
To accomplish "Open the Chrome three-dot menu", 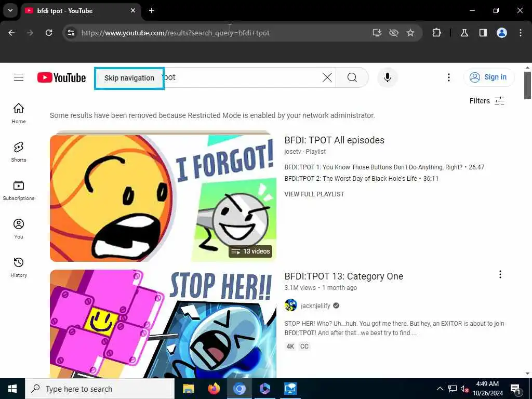I will pyautogui.click(x=521, y=33).
